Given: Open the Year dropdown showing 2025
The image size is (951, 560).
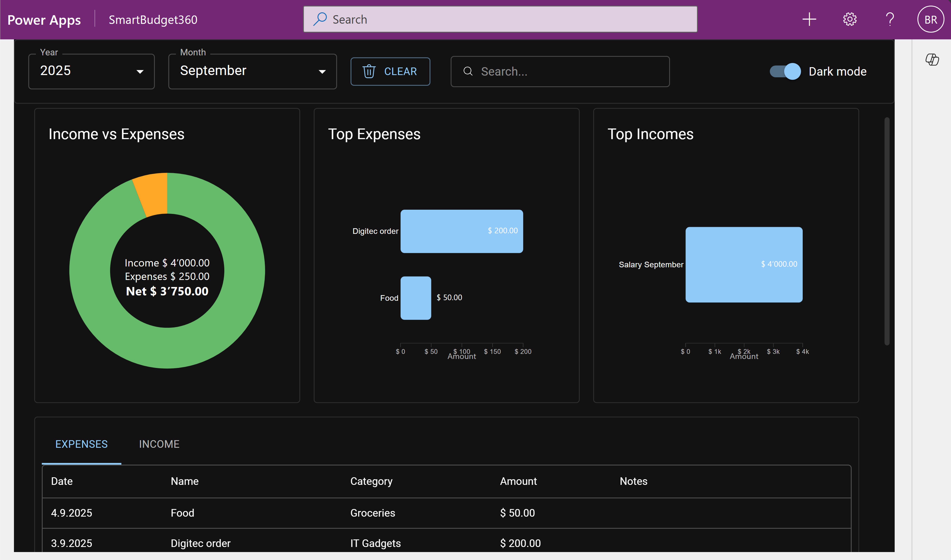Looking at the screenshot, I should (91, 71).
